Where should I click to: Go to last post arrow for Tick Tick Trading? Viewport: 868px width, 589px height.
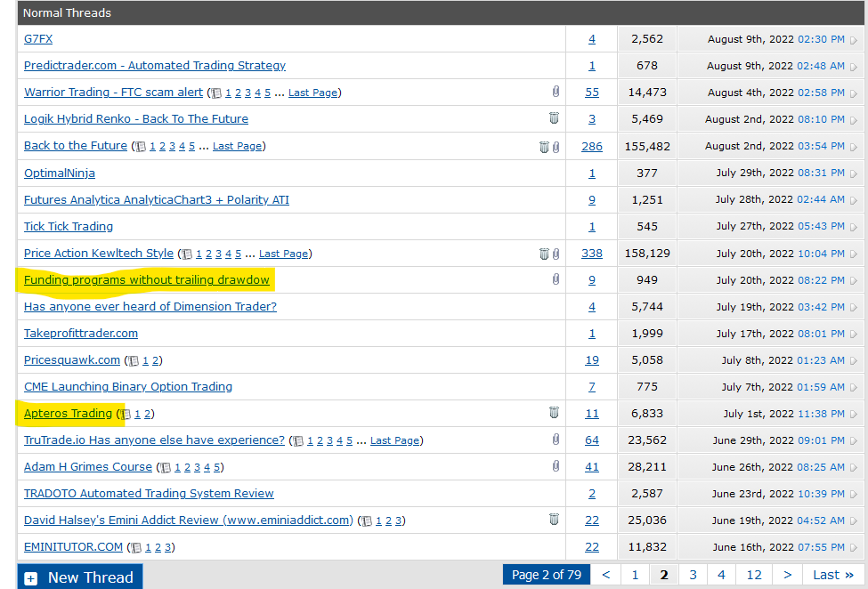coord(854,227)
